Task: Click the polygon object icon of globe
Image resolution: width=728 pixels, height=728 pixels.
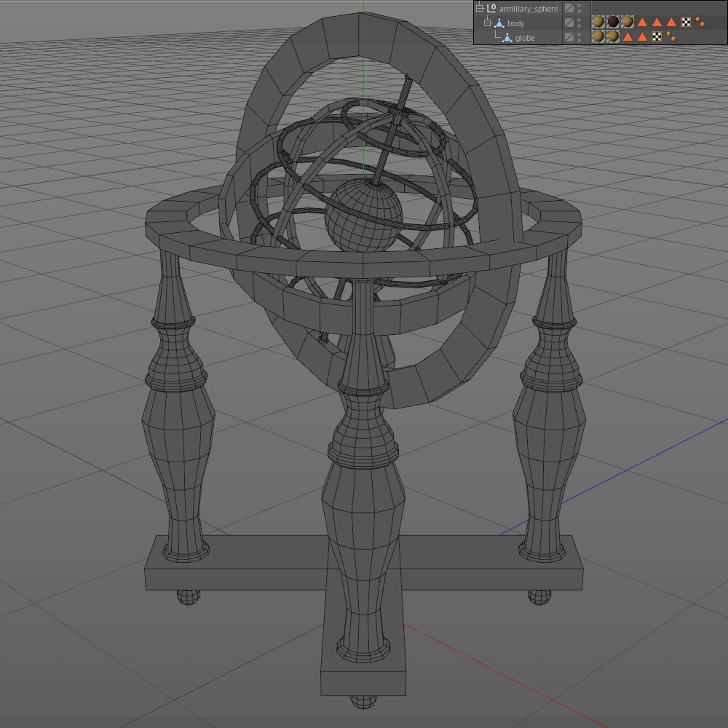Action: pyautogui.click(x=507, y=38)
